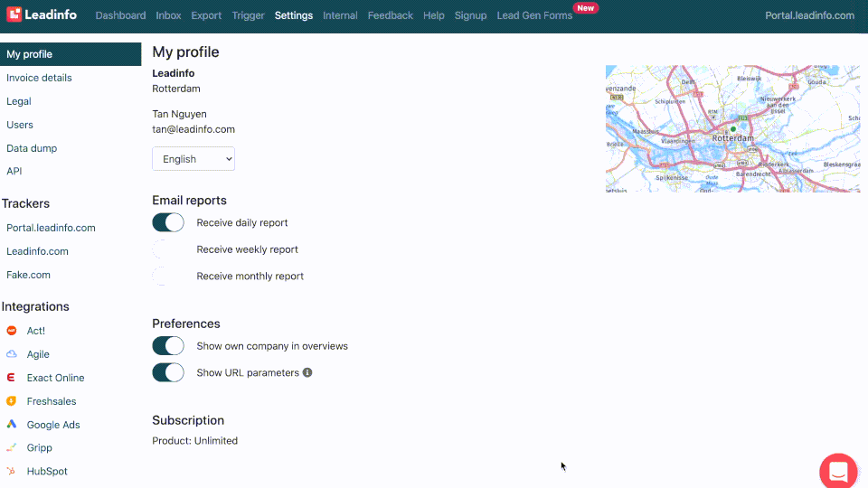Viewport: 868px width, 488px height.
Task: Open HubSpot integration label
Action: point(47,471)
